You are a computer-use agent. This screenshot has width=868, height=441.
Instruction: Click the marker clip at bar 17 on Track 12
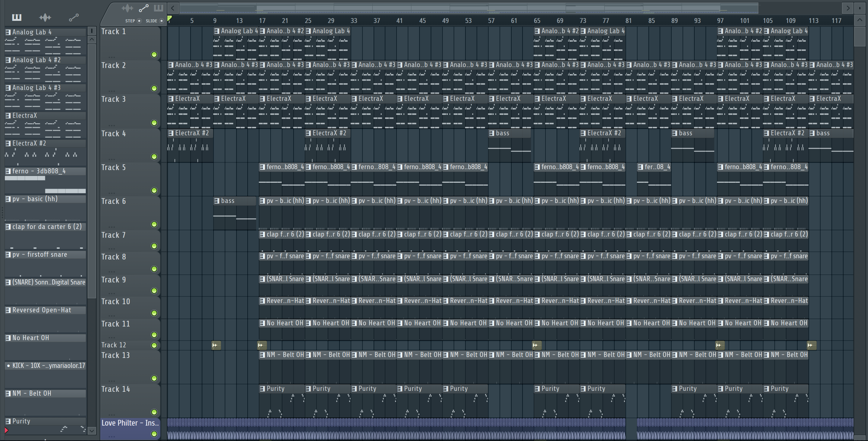[x=262, y=345]
